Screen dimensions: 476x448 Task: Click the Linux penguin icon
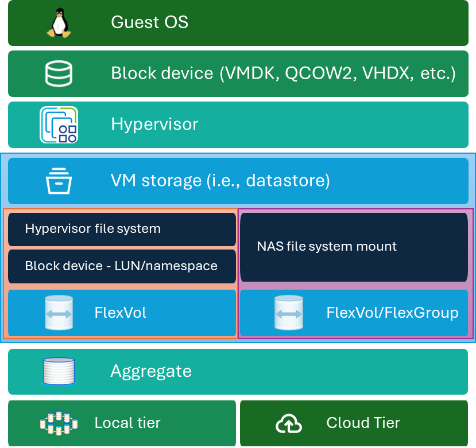click(58, 23)
